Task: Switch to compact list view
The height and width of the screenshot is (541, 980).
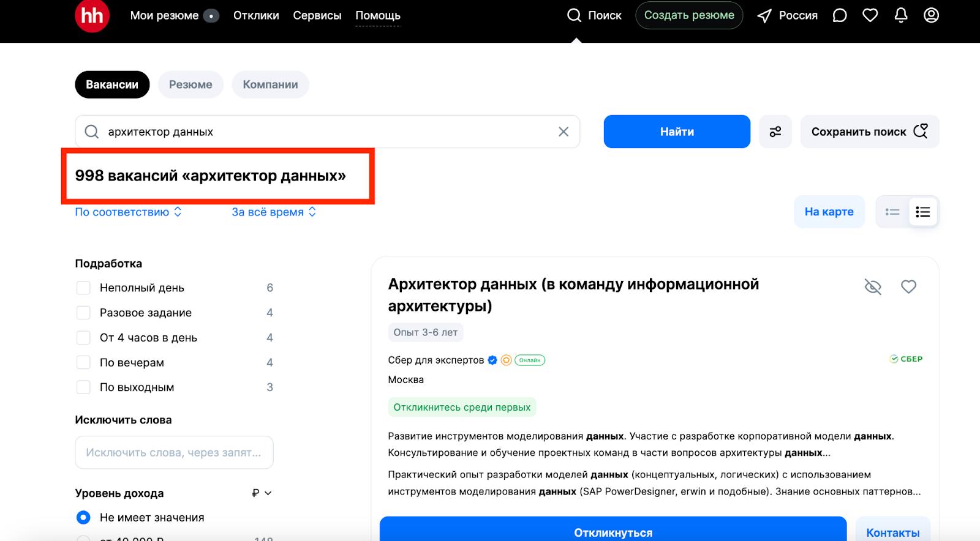Action: pyautogui.click(x=892, y=212)
